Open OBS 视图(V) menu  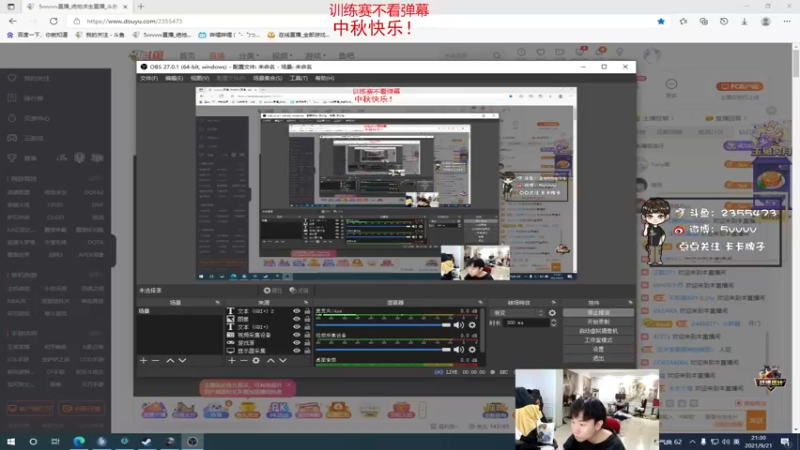[199, 78]
